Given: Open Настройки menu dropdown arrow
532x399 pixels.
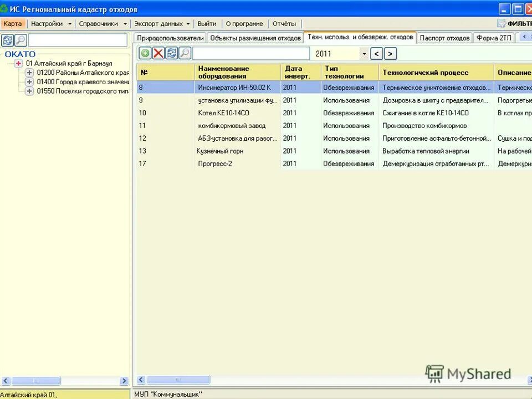Looking at the screenshot, I should (70, 24).
